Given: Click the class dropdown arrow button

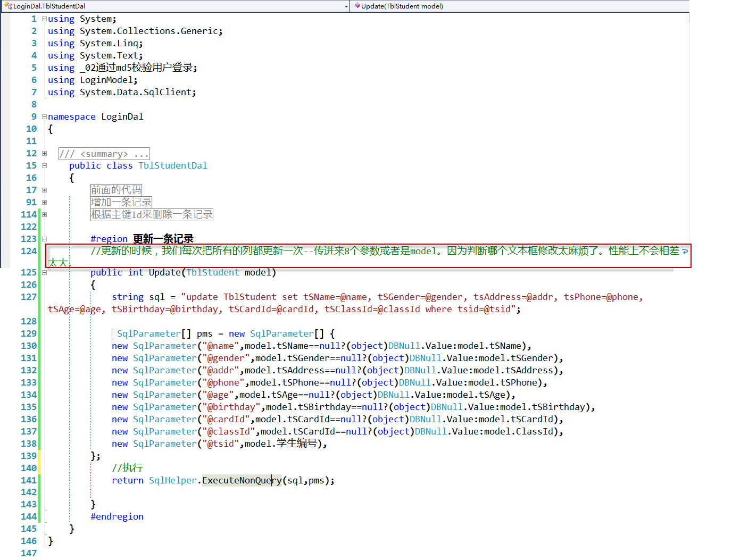Looking at the screenshot, I should pyautogui.click(x=346, y=6).
